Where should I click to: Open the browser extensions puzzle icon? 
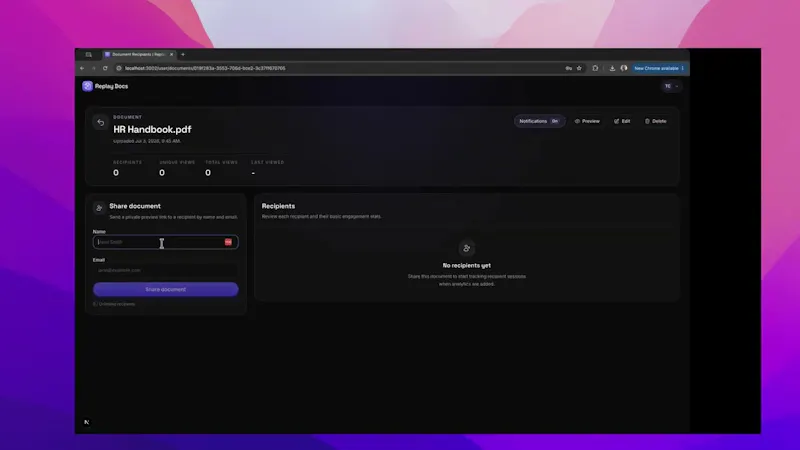coord(595,68)
